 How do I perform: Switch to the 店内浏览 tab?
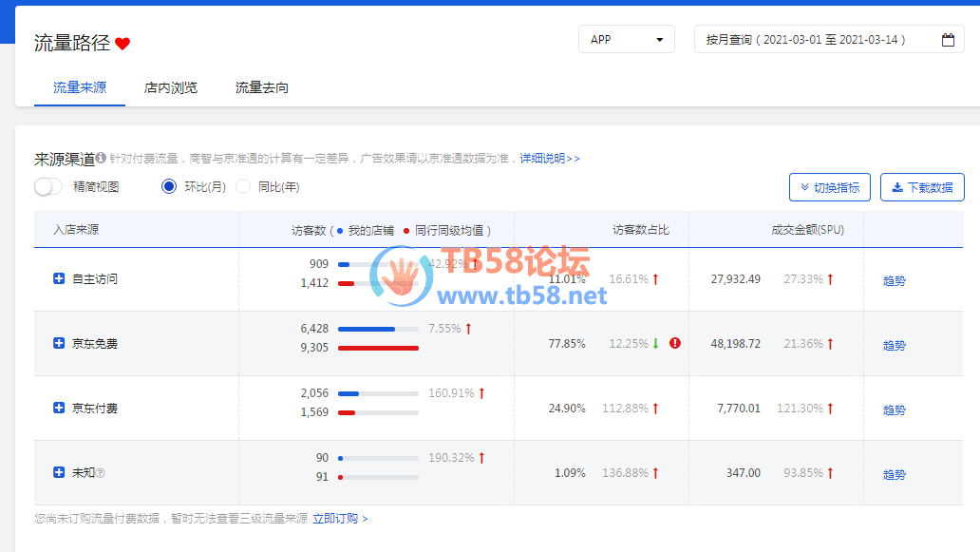171,87
